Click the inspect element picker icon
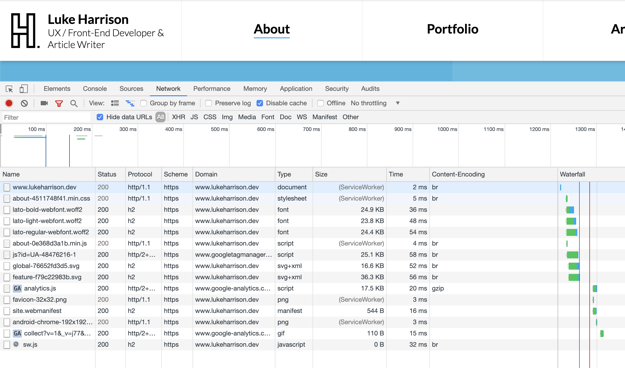625x368 pixels. tap(9, 89)
